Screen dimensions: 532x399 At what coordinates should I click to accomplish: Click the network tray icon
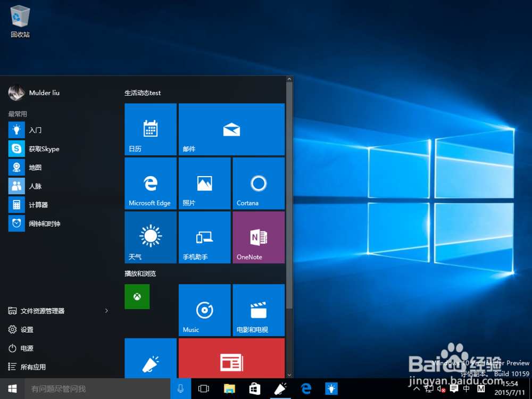pos(429,389)
